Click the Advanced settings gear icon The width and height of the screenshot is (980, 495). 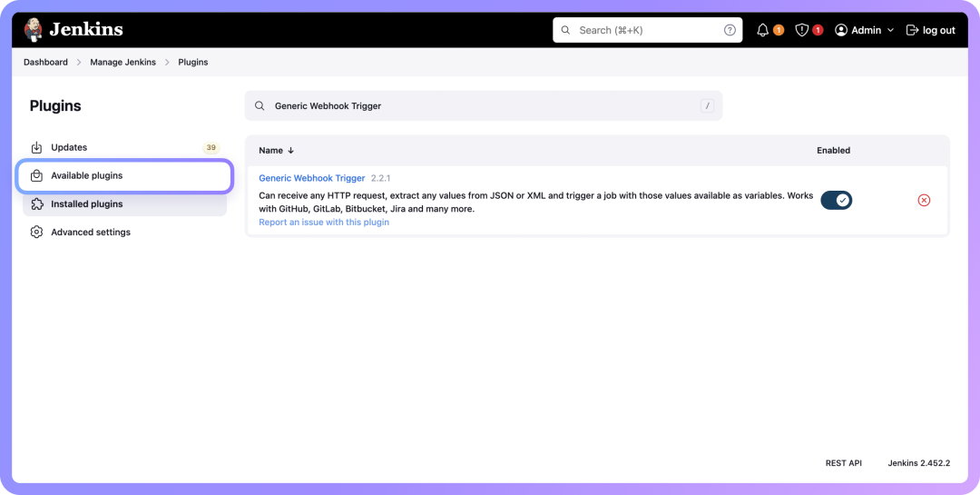[x=37, y=233]
